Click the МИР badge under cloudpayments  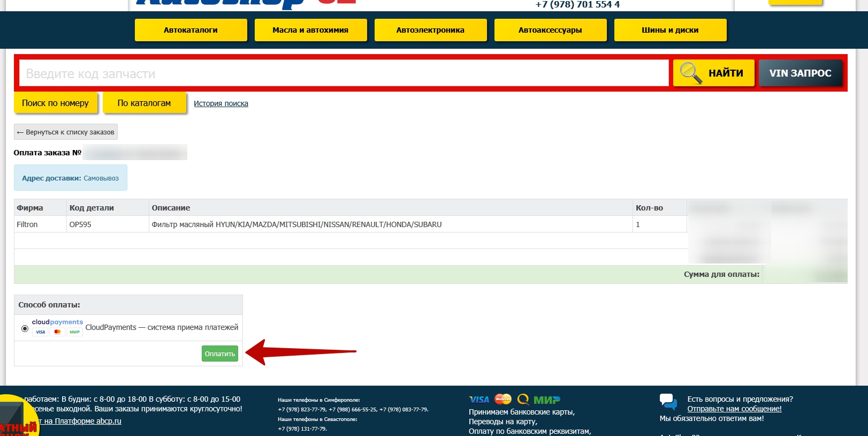click(74, 332)
